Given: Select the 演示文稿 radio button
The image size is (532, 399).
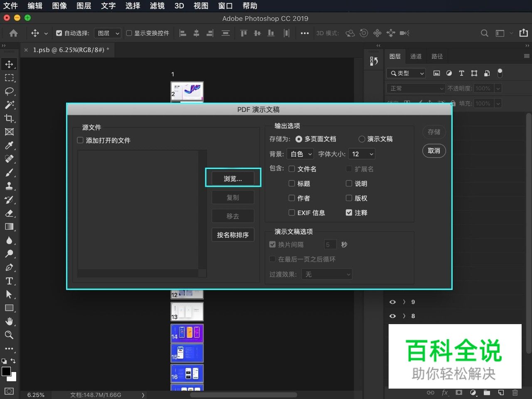Looking at the screenshot, I should (x=361, y=139).
